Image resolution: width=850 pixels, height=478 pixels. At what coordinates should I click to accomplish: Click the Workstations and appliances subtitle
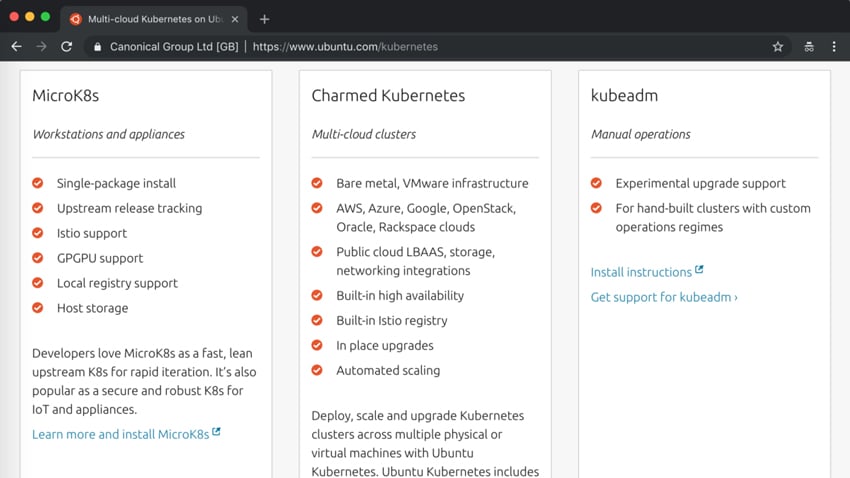click(108, 134)
